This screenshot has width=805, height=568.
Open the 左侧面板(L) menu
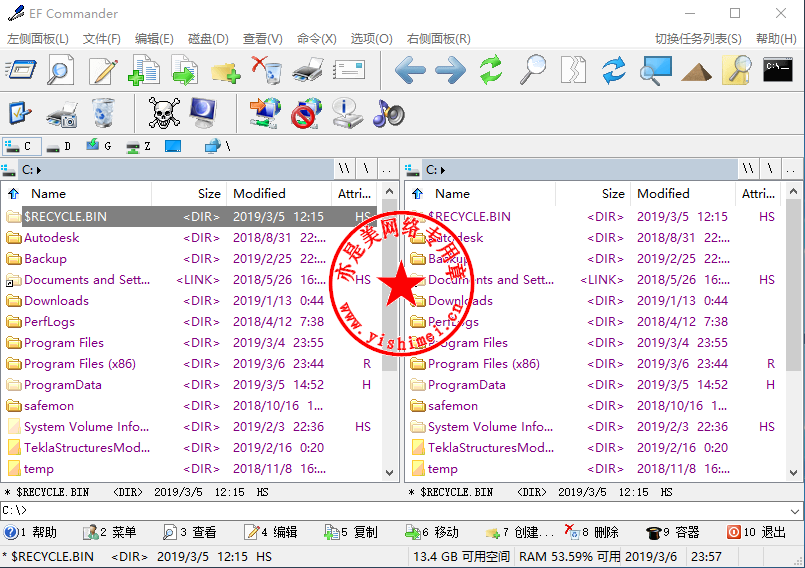[37, 39]
